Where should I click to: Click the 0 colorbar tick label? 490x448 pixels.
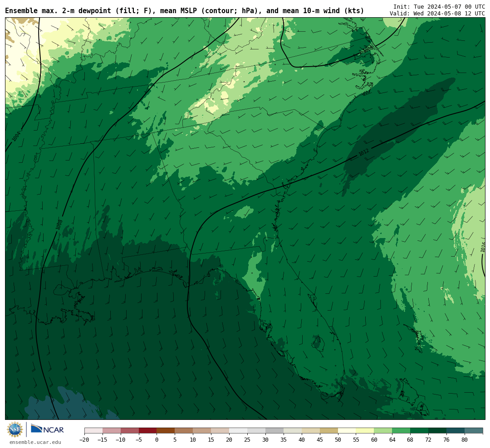[157, 440]
